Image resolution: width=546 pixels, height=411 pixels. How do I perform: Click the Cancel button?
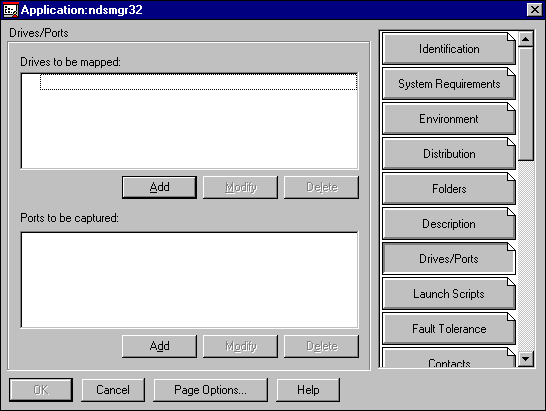113,390
